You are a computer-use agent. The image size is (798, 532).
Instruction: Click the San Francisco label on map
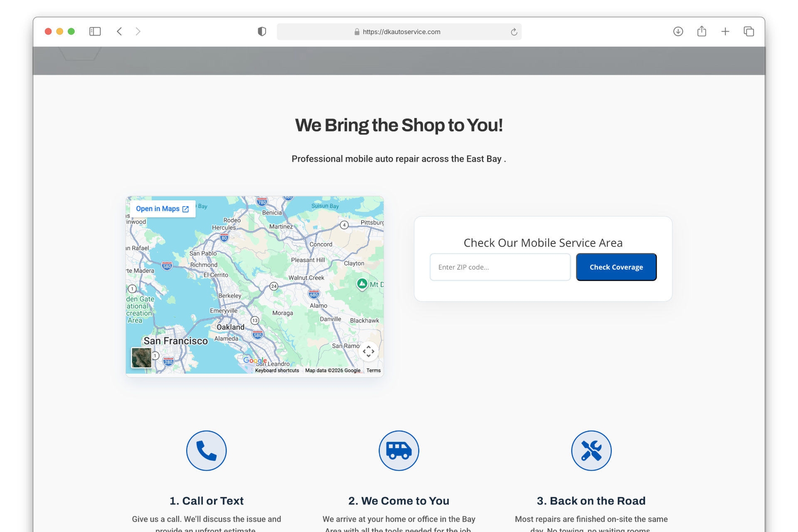176,341
